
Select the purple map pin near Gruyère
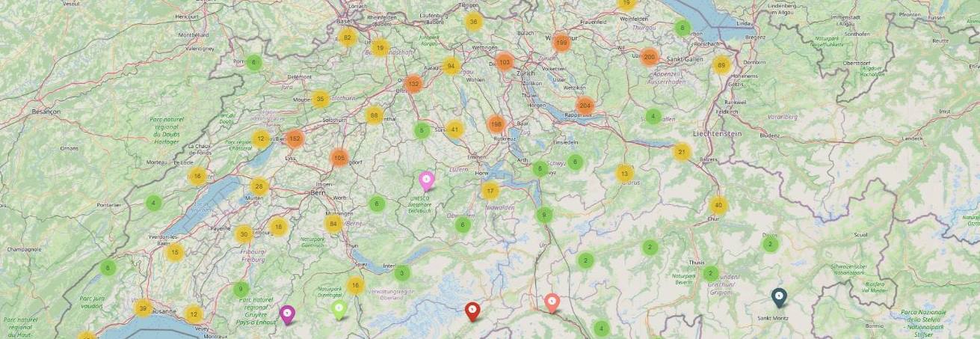coord(287,314)
